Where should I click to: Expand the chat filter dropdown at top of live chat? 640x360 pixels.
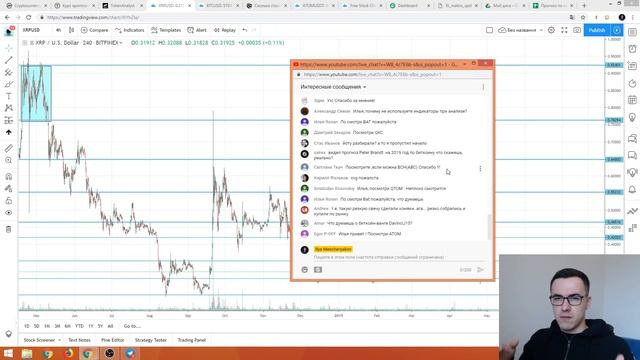tap(333, 87)
